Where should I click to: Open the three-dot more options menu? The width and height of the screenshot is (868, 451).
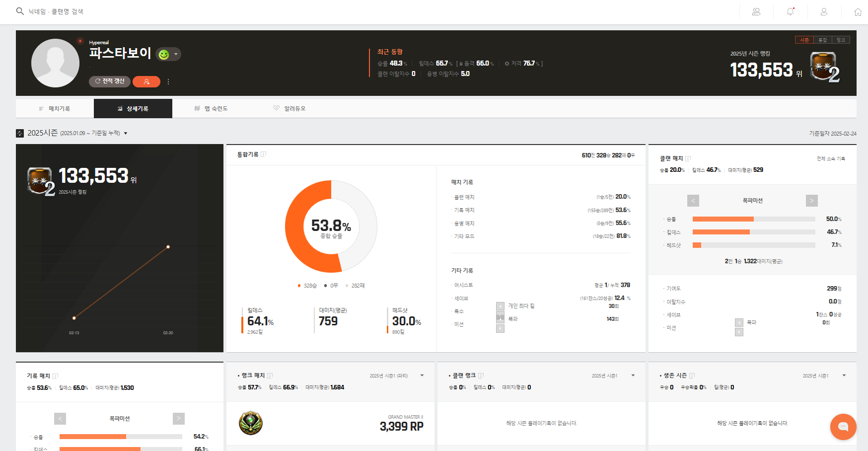(168, 81)
